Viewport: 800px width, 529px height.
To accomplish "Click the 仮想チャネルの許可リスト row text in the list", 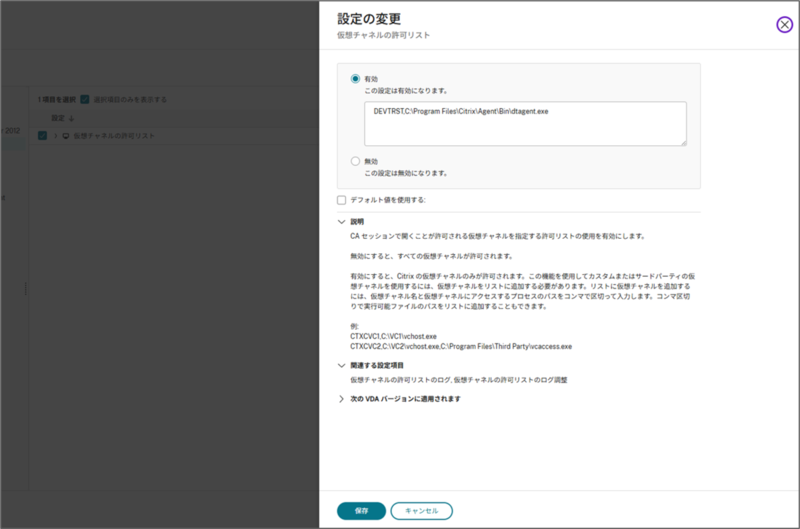I will [114, 136].
